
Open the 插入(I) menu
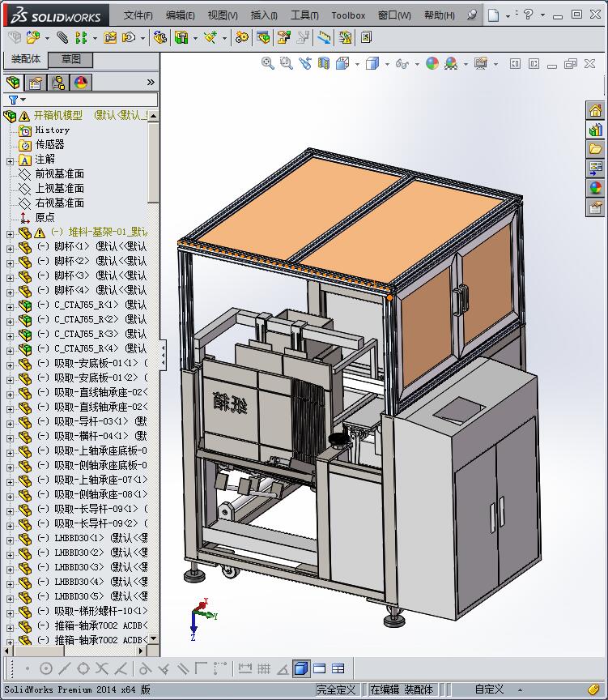[x=264, y=15]
